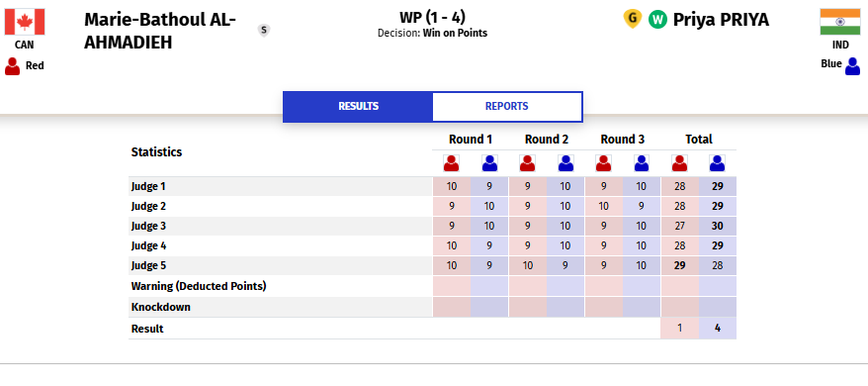Open the REPORTS tab

[x=506, y=107]
